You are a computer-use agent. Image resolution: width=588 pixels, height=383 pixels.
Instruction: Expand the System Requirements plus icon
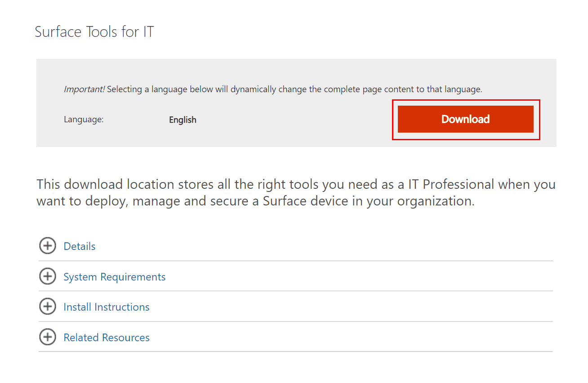point(48,276)
